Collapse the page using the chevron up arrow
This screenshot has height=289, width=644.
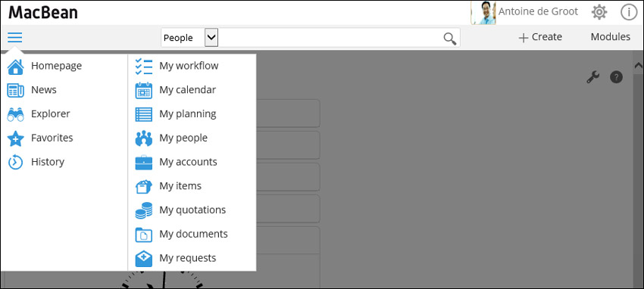(x=638, y=65)
